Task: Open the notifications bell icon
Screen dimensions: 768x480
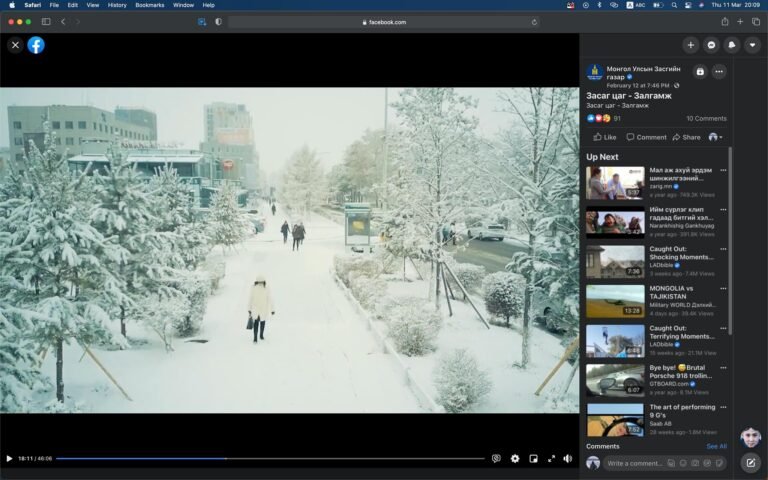Action: tap(731, 45)
